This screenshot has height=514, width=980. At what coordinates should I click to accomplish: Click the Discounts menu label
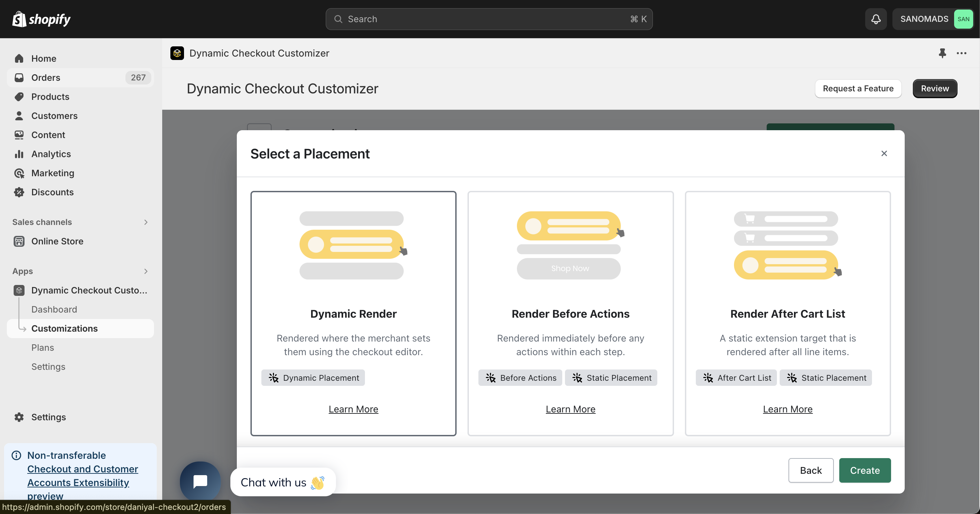[52, 192]
